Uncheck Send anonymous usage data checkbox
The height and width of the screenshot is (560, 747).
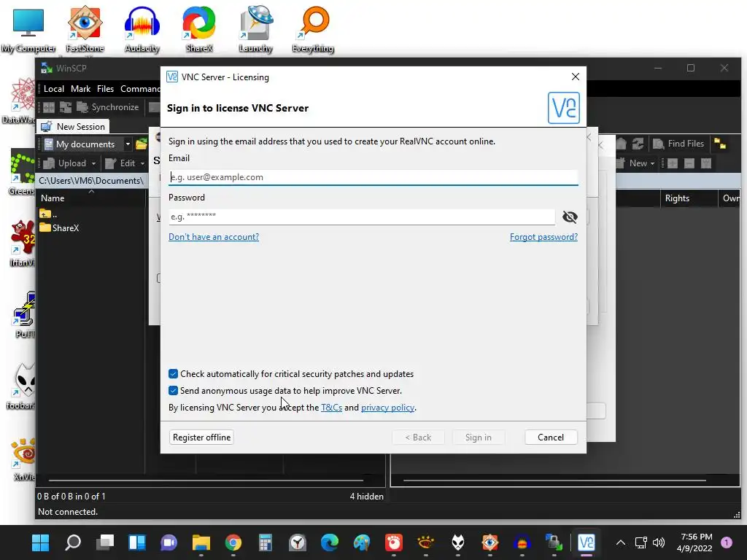[x=173, y=391]
